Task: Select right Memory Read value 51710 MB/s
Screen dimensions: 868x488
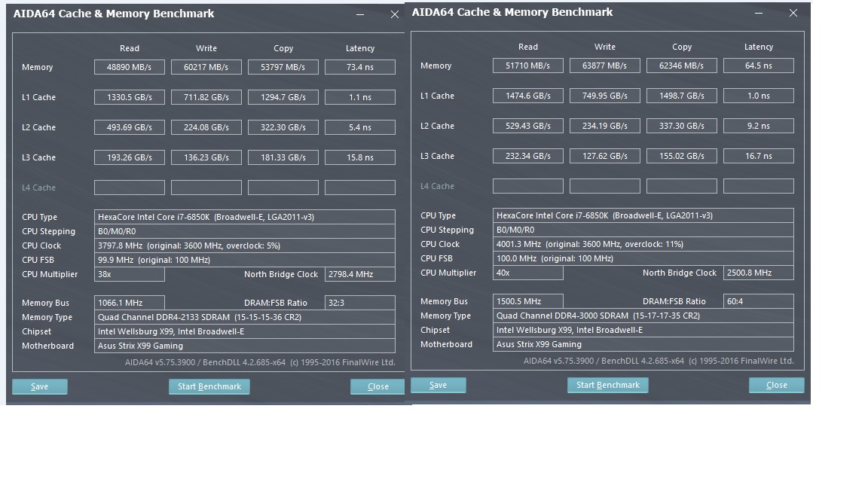Action: pyautogui.click(x=528, y=66)
